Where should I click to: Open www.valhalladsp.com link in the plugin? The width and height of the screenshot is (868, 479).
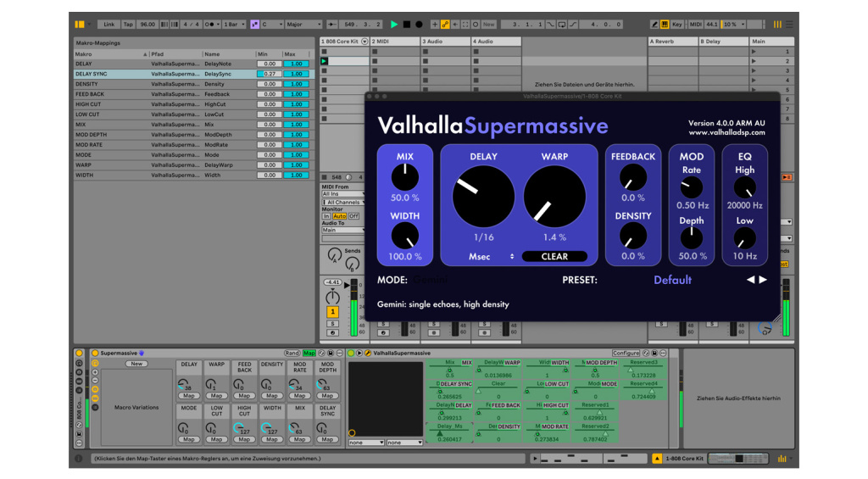click(x=726, y=132)
